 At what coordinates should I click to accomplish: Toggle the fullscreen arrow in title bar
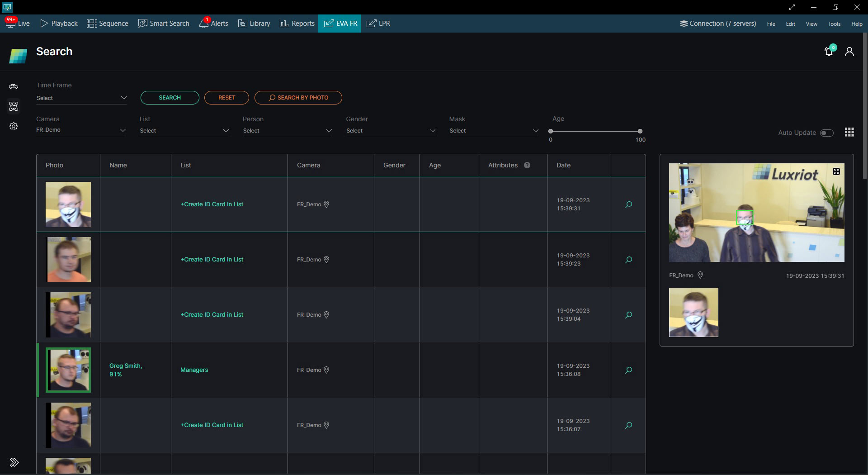click(x=792, y=7)
